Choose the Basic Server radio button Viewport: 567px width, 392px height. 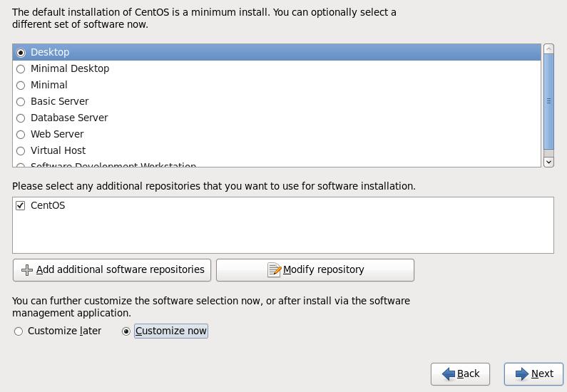click(21, 102)
